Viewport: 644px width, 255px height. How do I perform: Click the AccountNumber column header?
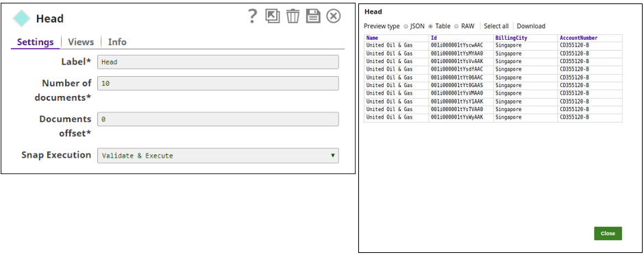[x=590, y=38]
